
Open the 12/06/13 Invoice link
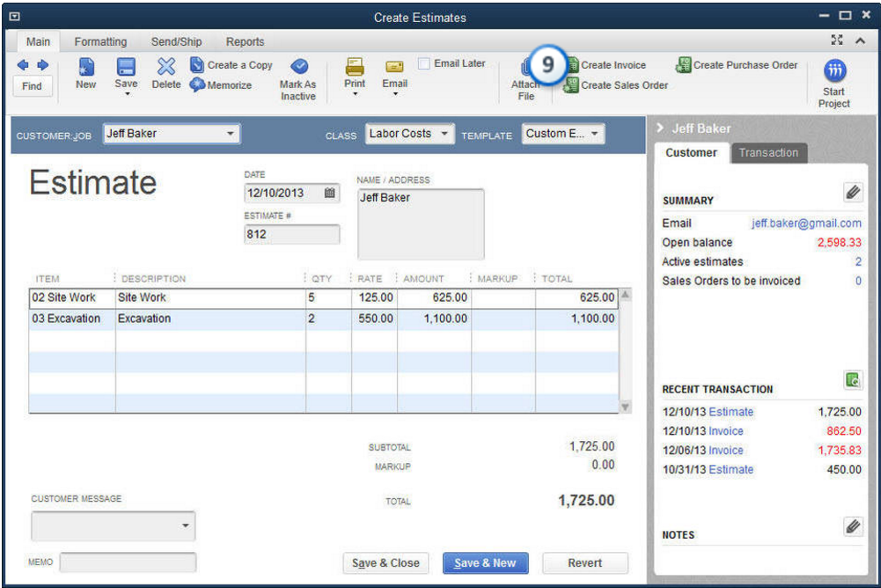(x=726, y=451)
